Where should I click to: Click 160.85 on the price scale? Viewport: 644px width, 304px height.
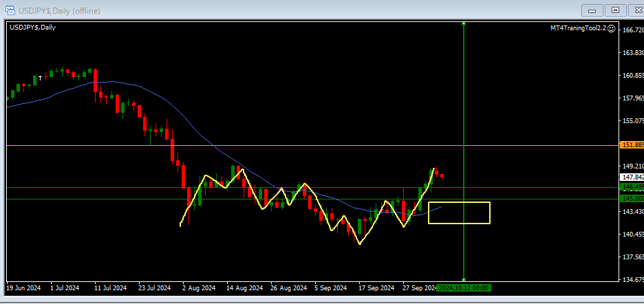tap(632, 76)
